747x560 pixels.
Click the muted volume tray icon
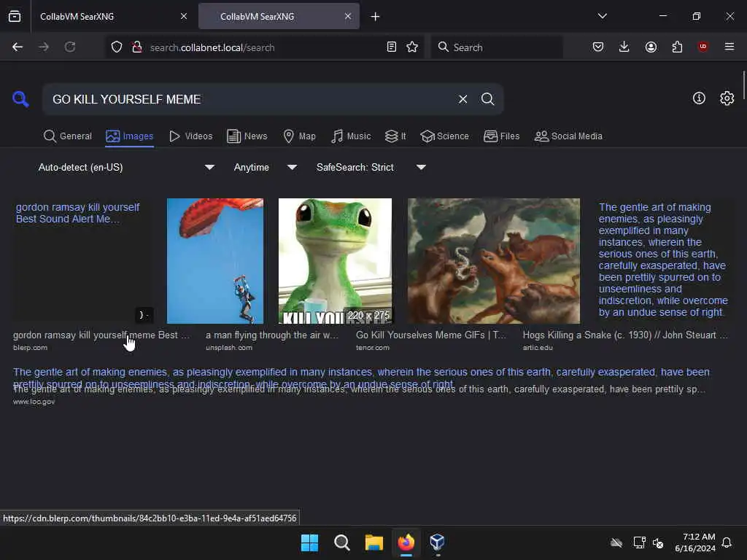(x=658, y=542)
